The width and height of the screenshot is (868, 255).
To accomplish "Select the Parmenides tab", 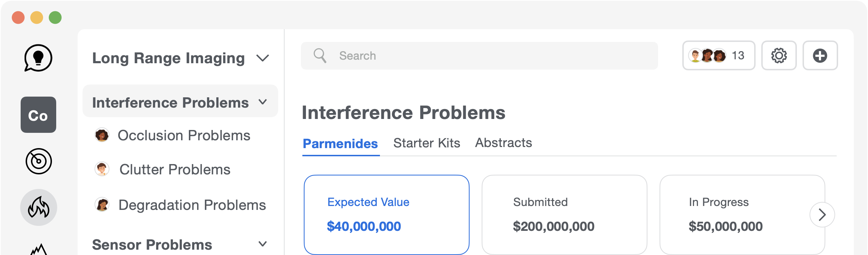I will (x=340, y=144).
